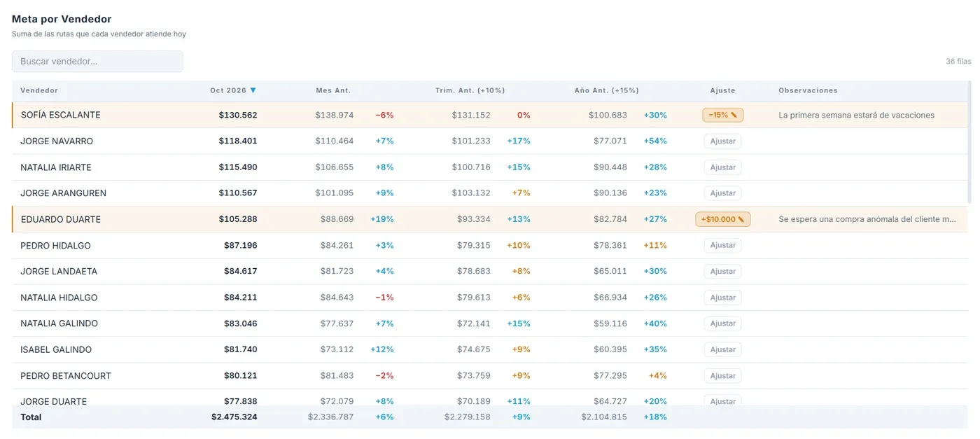The height and width of the screenshot is (439, 980).
Task: Click the '36 filas' row count
Action: (x=958, y=62)
